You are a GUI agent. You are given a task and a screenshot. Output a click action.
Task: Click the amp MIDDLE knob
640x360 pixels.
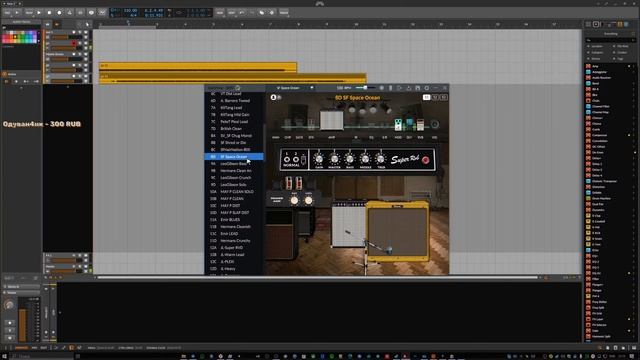pyautogui.click(x=365, y=159)
